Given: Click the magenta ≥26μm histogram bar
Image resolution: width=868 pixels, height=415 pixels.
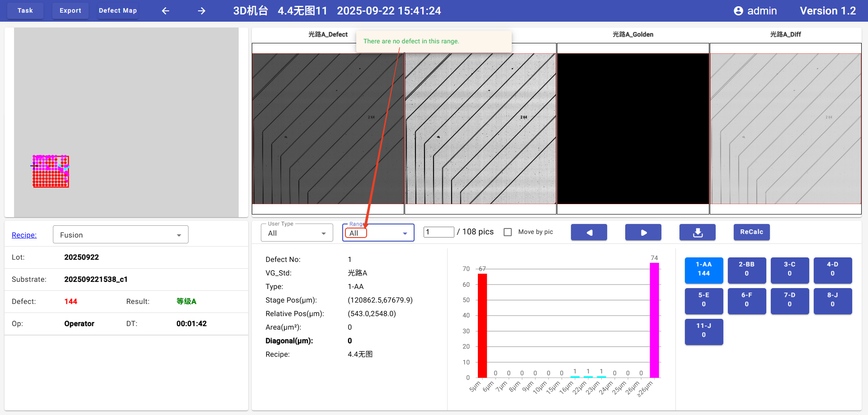Looking at the screenshot, I should pyautogui.click(x=654, y=320).
